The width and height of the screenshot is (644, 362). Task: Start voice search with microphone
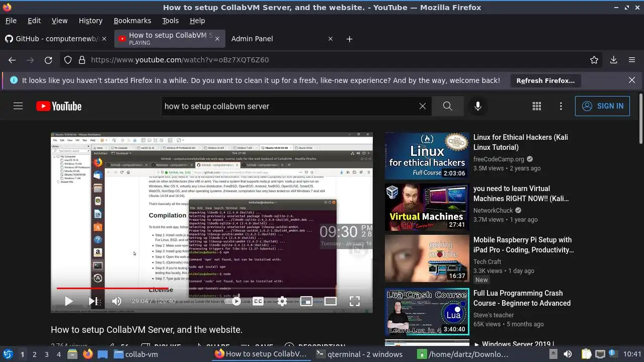tap(478, 106)
